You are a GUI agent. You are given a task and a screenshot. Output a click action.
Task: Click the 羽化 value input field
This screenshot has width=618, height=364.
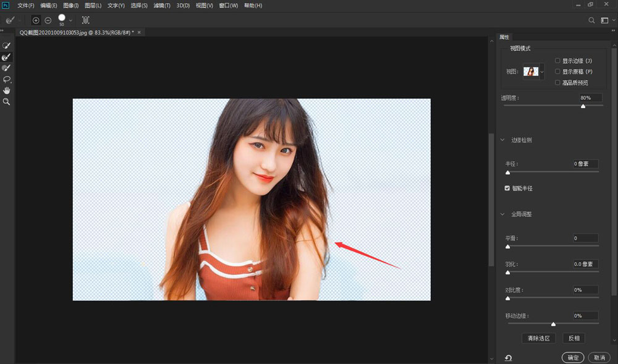click(x=585, y=264)
